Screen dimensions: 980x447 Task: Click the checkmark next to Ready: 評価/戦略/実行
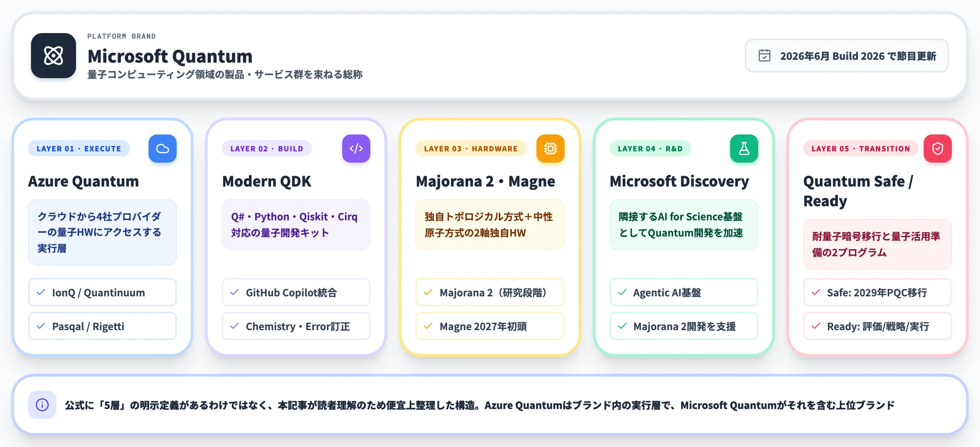click(816, 326)
